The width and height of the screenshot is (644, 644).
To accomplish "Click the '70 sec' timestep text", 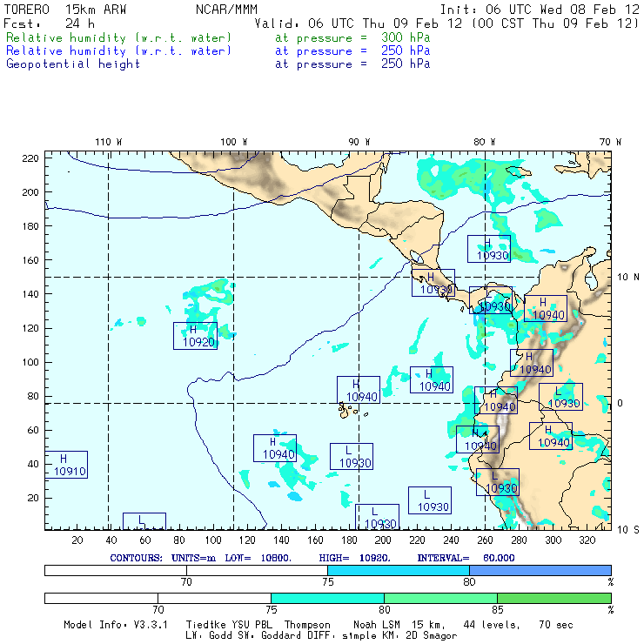I will pos(556,625).
